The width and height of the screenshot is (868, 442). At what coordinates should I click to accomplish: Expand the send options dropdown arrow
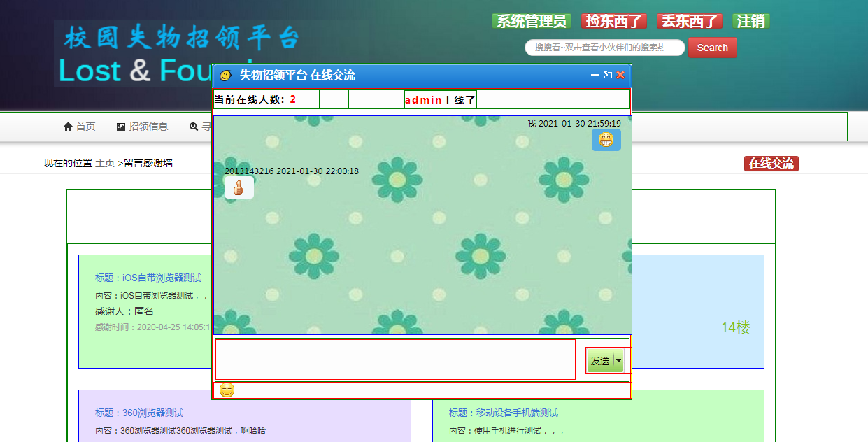click(x=618, y=361)
